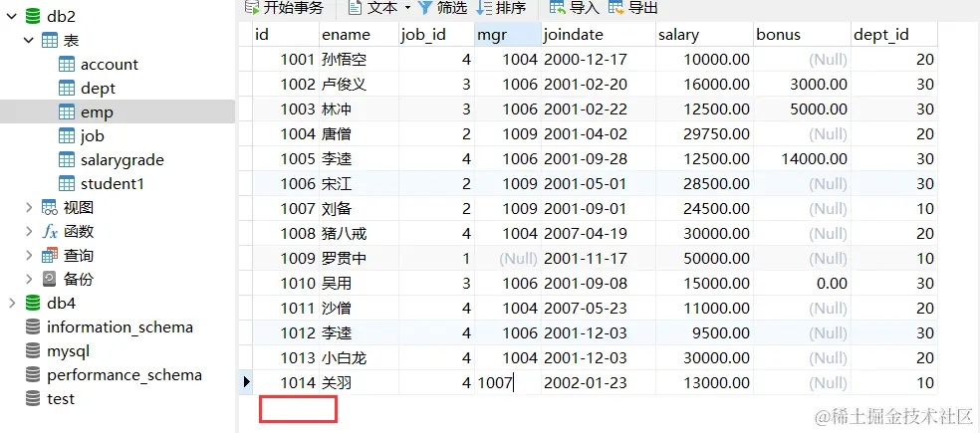The image size is (980, 433).
Task: Click the 排序 sort button
Action: click(501, 8)
